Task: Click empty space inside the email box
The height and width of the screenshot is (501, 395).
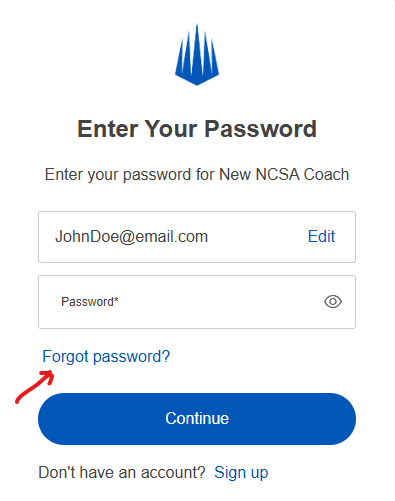Action: [257, 237]
